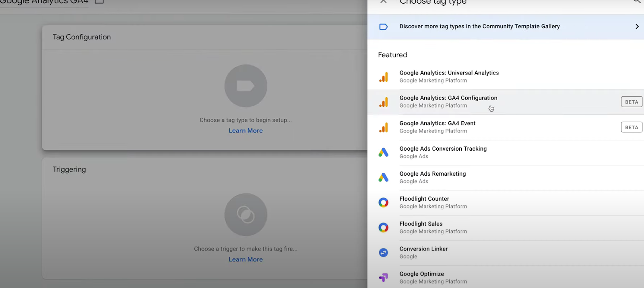Viewport: 644px width, 288px height.
Task: Open the Community Template Gallery banner
Action: [506, 27]
